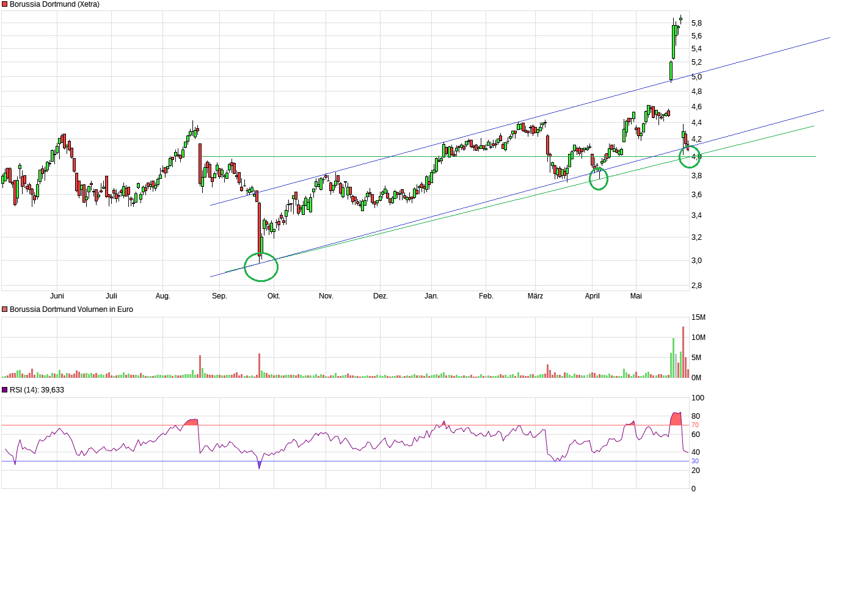Click the 'Nov.' month label on time axis
This screenshot has width=868, height=600.
(326, 296)
